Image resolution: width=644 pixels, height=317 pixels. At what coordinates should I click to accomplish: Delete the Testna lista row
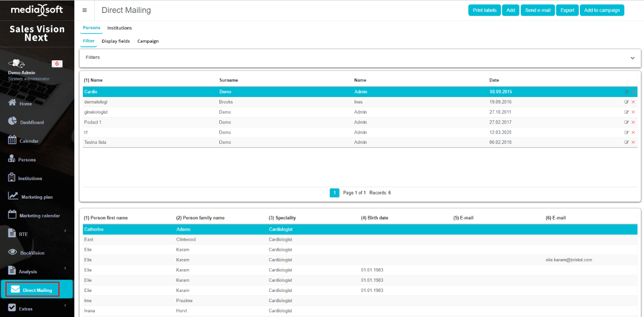[633, 142]
